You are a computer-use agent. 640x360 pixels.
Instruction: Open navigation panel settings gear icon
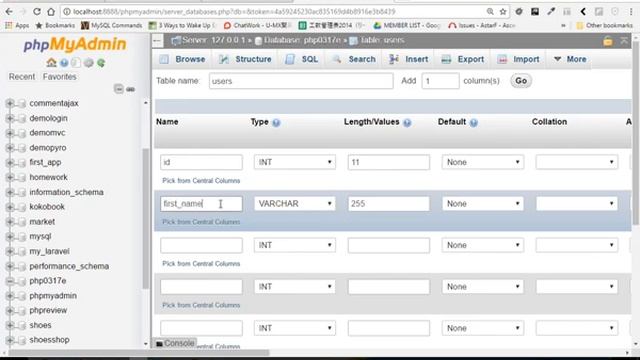point(89,63)
